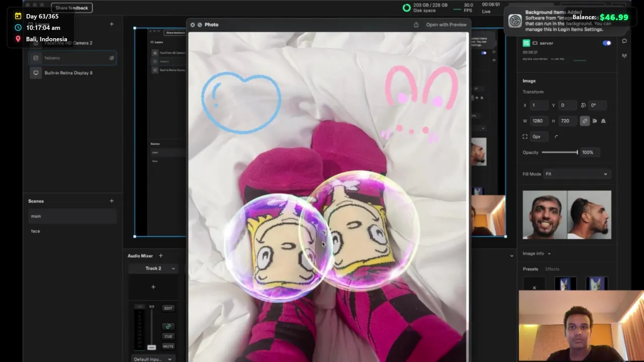Switch to the Presets tab

coord(530,269)
